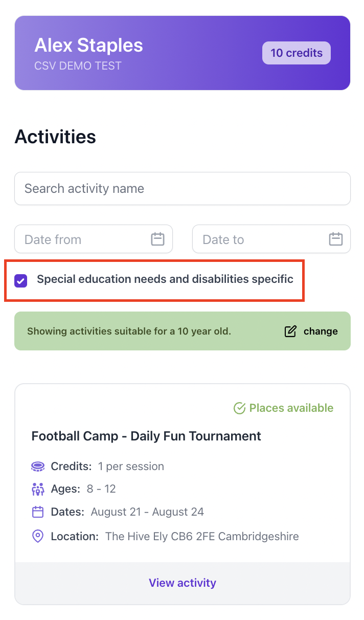
Task: Click the calendar icon in Date to field
Action: pos(336,239)
